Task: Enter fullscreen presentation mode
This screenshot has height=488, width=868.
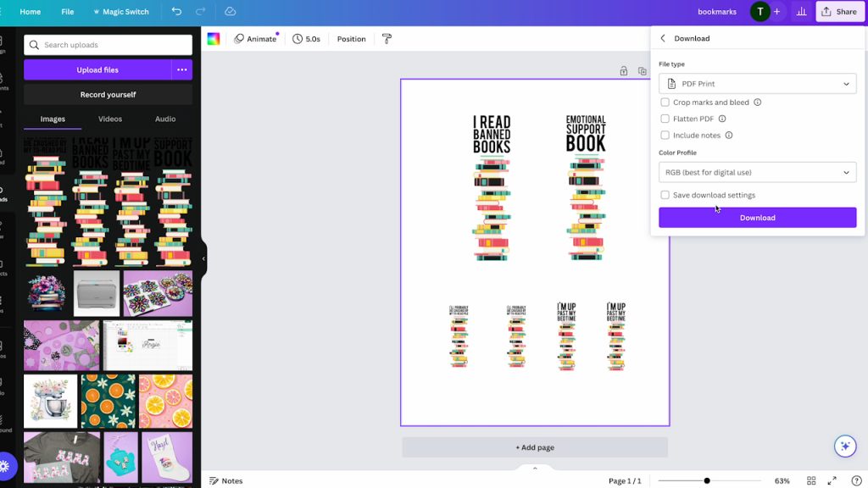Action: tap(832, 480)
